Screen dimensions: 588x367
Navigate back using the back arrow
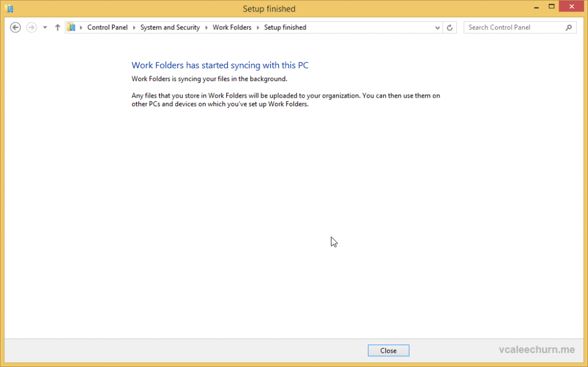pyautogui.click(x=15, y=27)
